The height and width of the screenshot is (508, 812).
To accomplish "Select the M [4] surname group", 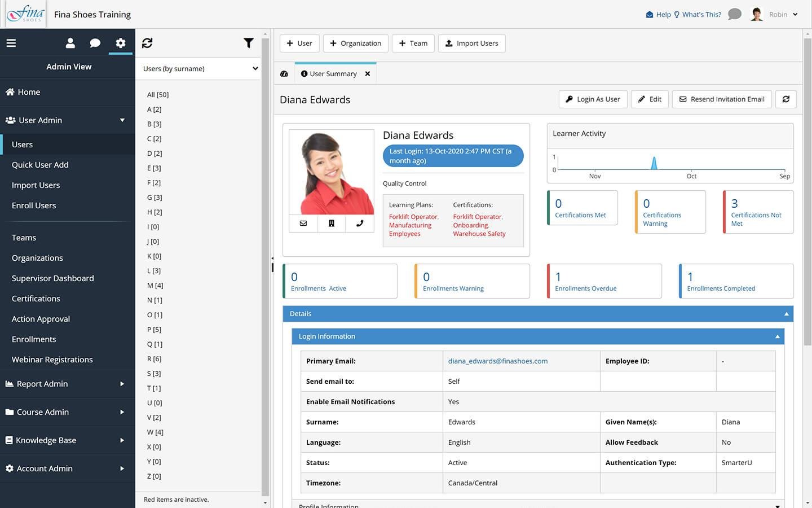I will (x=155, y=286).
